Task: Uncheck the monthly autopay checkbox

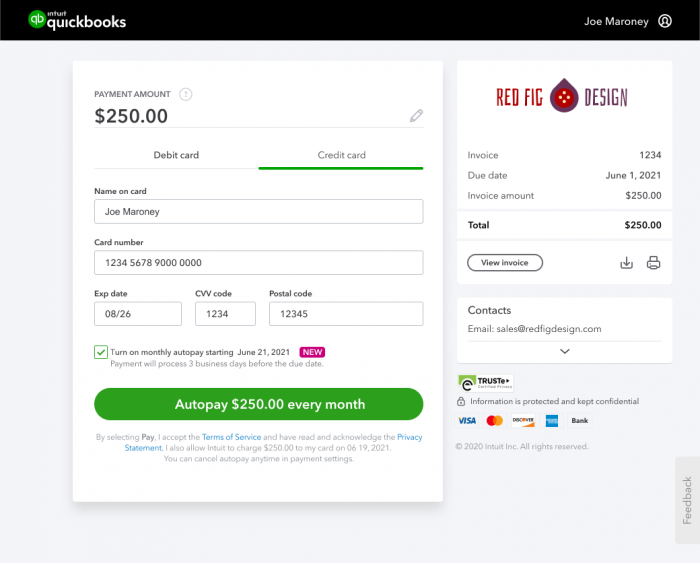Action: point(101,352)
